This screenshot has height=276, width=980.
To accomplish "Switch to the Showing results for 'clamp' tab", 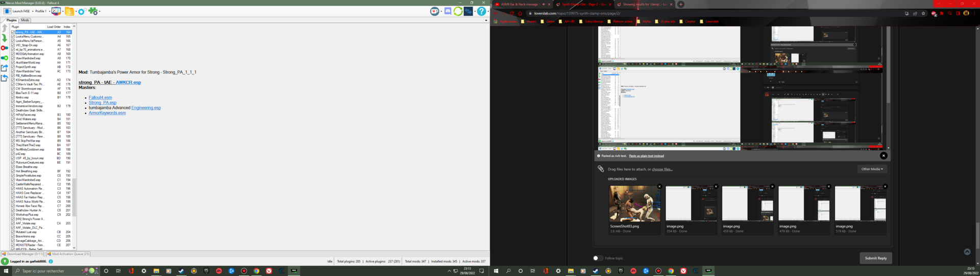I will pyautogui.click(x=645, y=4).
